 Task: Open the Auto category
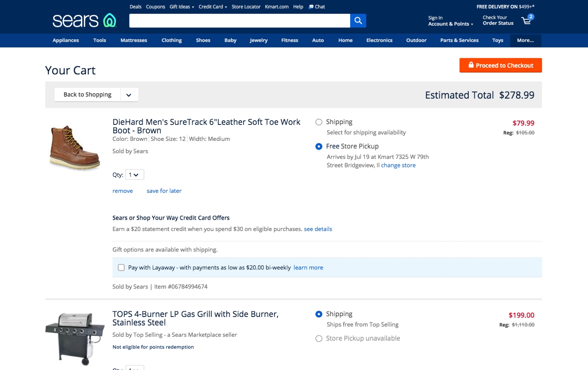tap(318, 40)
